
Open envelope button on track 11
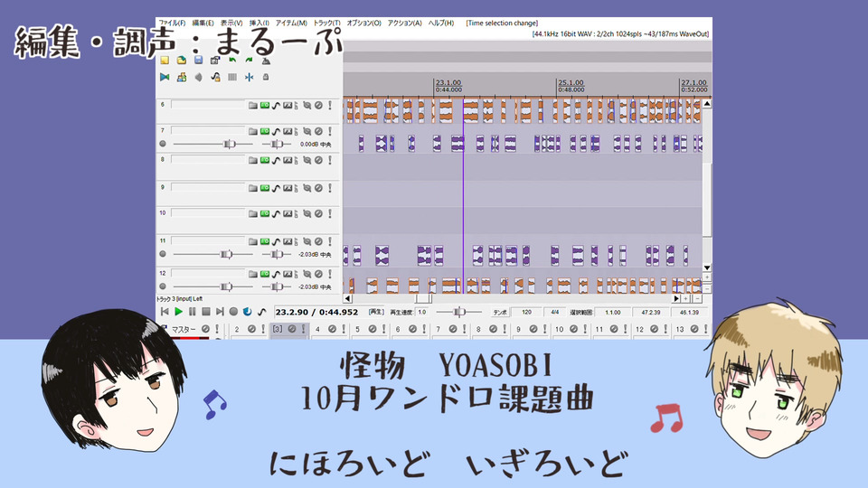click(x=276, y=241)
